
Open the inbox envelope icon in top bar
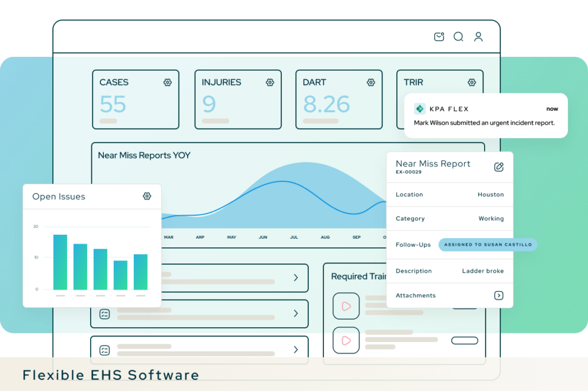coord(439,36)
